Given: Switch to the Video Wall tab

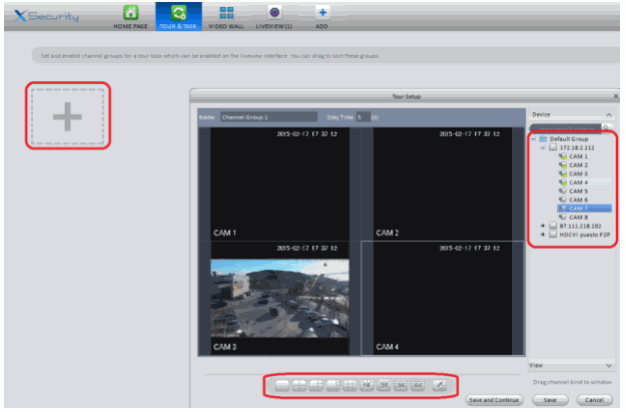Looking at the screenshot, I should [x=226, y=17].
